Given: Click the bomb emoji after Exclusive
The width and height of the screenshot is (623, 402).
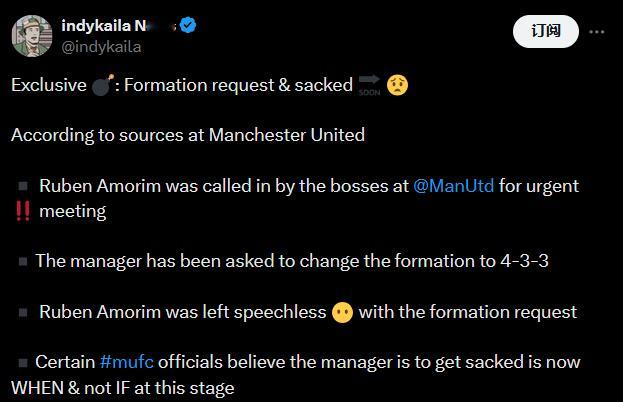Looking at the screenshot, I should 103,85.
